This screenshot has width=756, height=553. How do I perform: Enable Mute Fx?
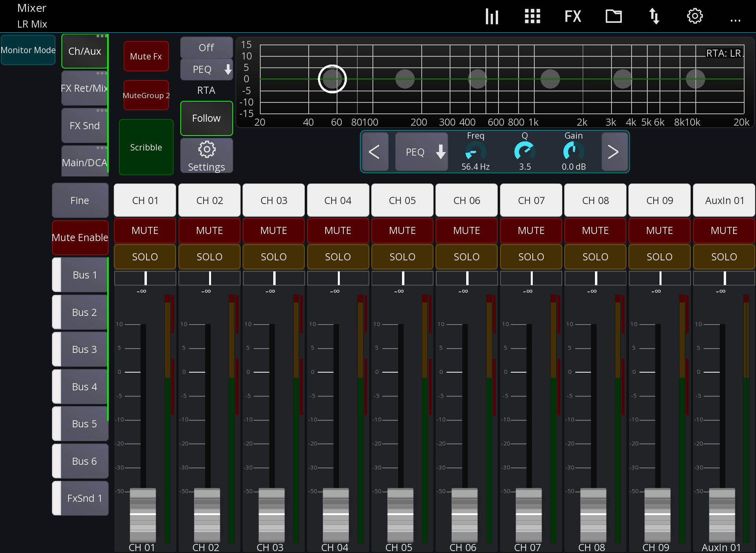tap(146, 56)
